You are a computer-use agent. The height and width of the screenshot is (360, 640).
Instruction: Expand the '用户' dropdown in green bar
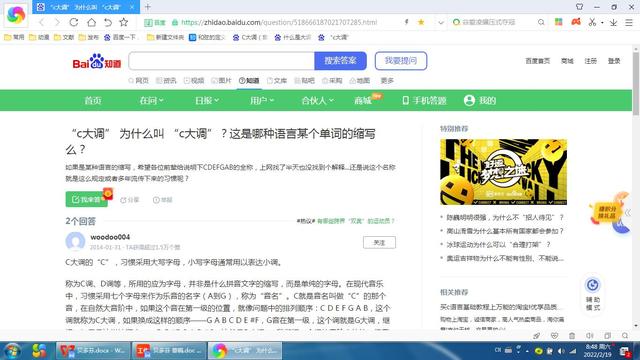coord(262,100)
